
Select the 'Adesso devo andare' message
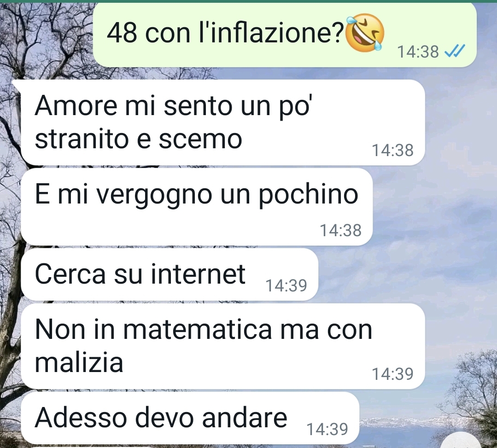coord(190,418)
